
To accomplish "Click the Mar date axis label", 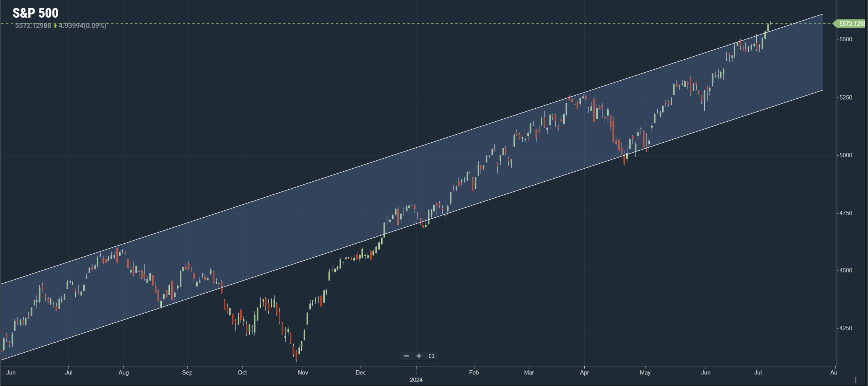I will tap(529, 373).
